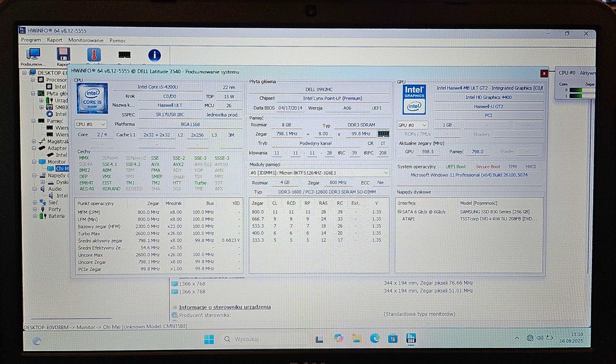616x364 pixels.
Task: Click the network tray icon
Action: point(530,338)
